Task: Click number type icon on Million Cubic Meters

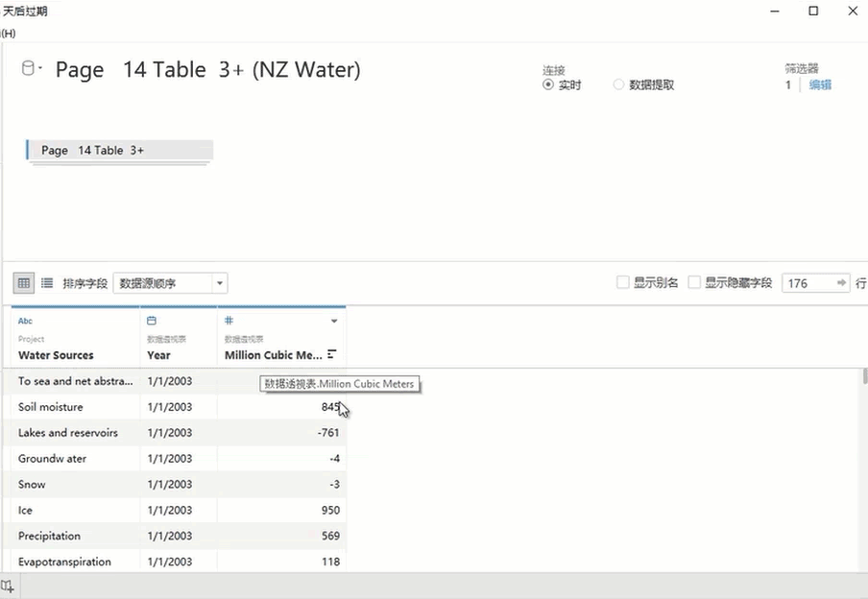Action: click(x=229, y=322)
